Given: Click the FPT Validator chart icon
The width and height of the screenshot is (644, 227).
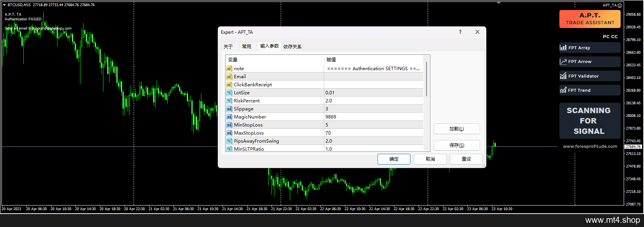Looking at the screenshot, I should [563, 76].
